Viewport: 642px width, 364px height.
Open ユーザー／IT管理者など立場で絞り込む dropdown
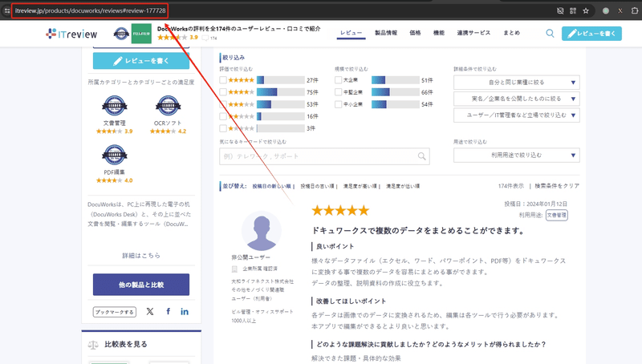point(516,115)
